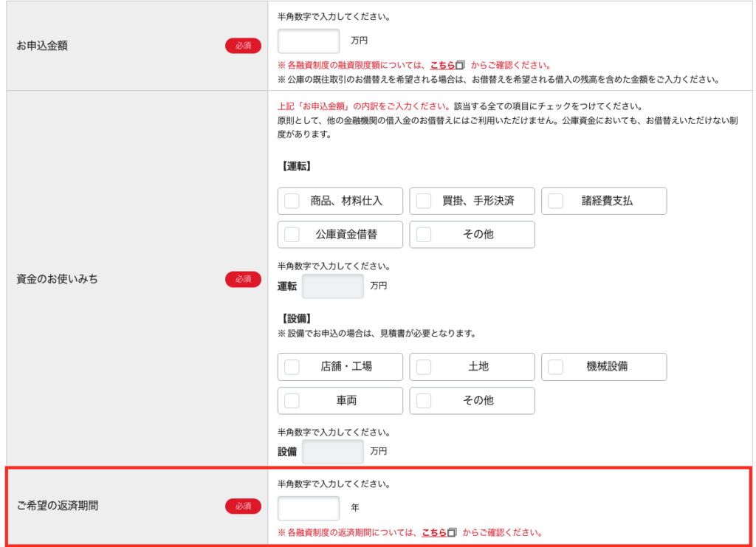Click the external window icon beside 融資限度額 link
The width and height of the screenshot is (756, 547).
pyautogui.click(x=461, y=66)
